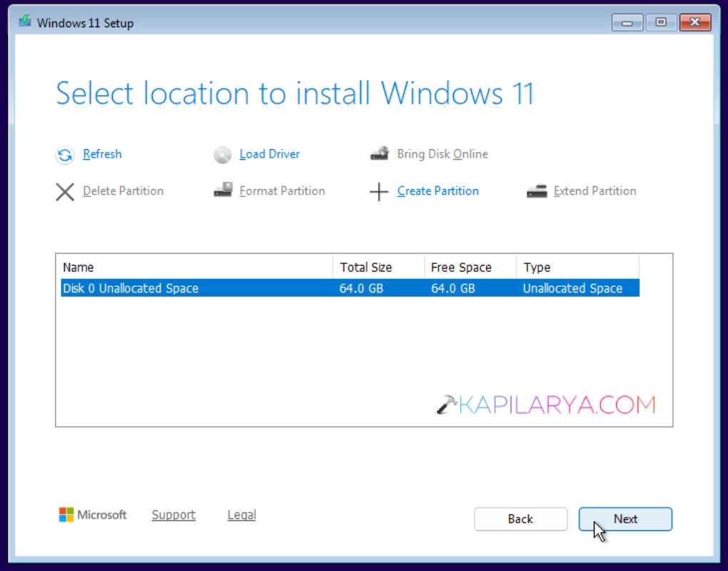Click the Refresh circular arrows icon
This screenshot has height=571, width=728.
pos(65,155)
